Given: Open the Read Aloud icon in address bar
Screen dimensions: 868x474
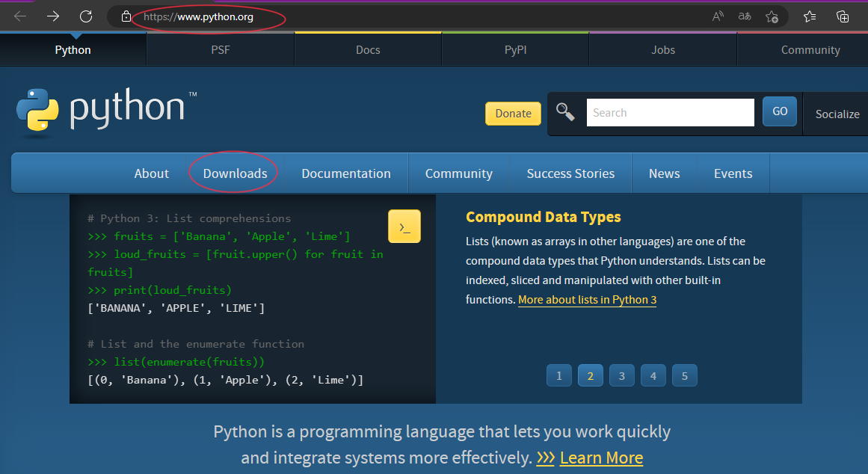Looking at the screenshot, I should coord(718,16).
